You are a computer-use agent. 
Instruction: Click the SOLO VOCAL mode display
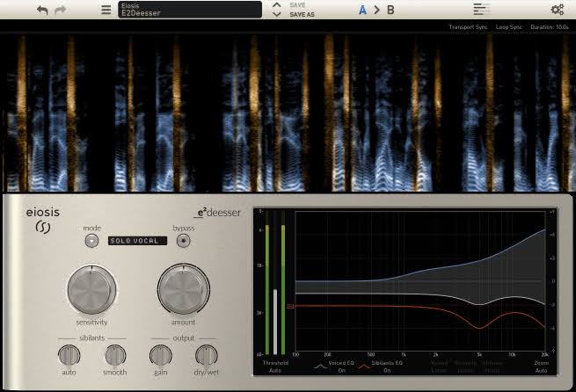137,241
